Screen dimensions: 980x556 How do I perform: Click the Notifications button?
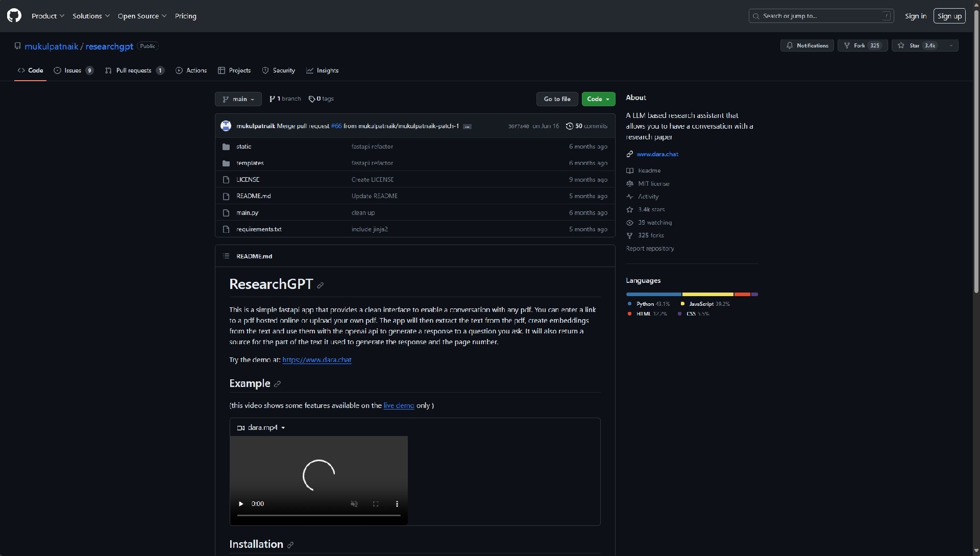click(x=807, y=45)
